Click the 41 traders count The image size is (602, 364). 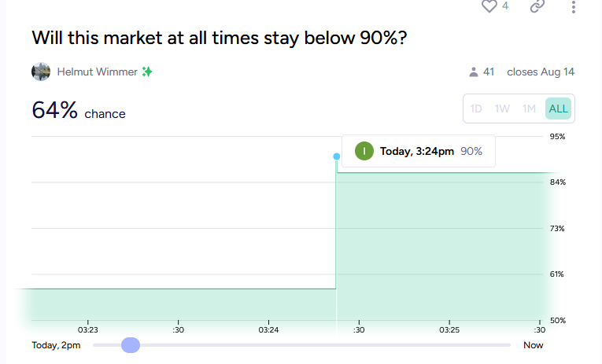click(x=489, y=72)
